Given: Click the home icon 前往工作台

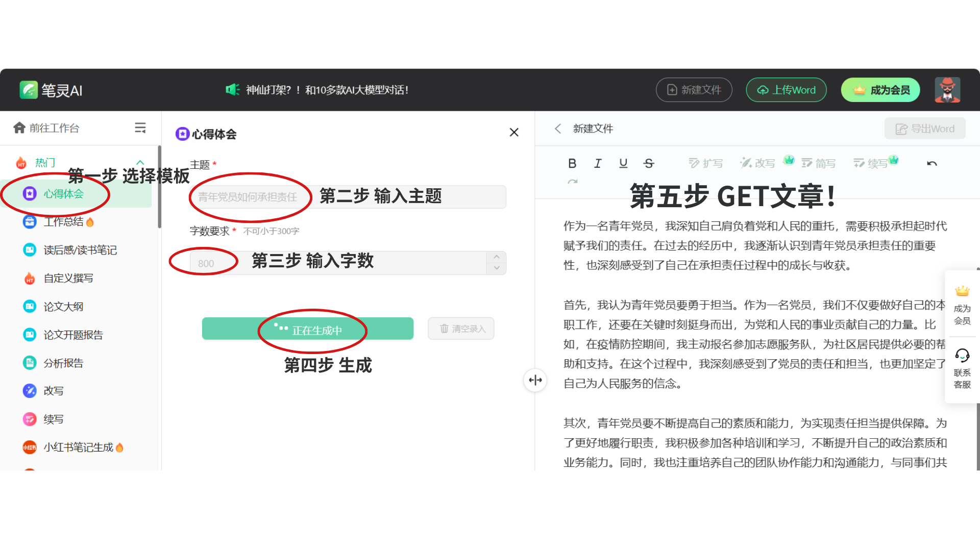Looking at the screenshot, I should pyautogui.click(x=19, y=128).
